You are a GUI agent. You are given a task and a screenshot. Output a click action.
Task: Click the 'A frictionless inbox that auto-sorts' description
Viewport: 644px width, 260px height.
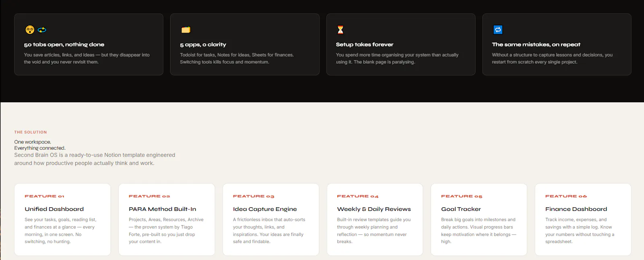click(x=269, y=231)
